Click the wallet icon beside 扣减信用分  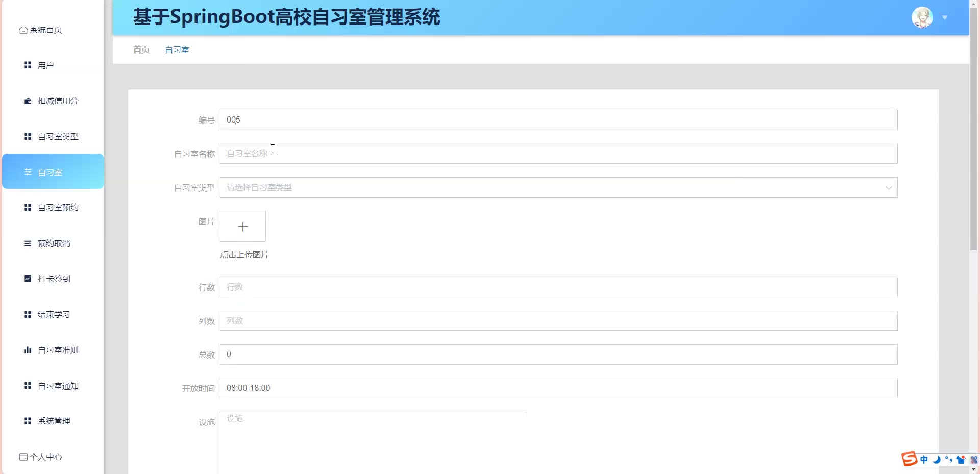click(28, 101)
